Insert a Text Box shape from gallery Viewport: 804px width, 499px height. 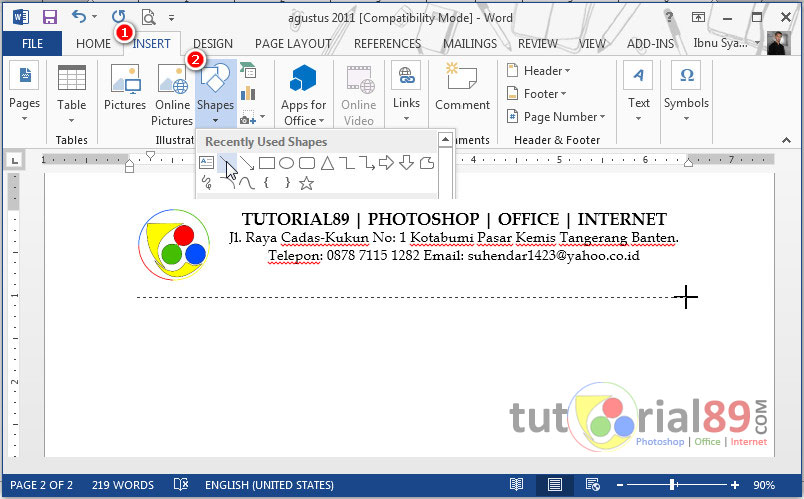click(206, 163)
